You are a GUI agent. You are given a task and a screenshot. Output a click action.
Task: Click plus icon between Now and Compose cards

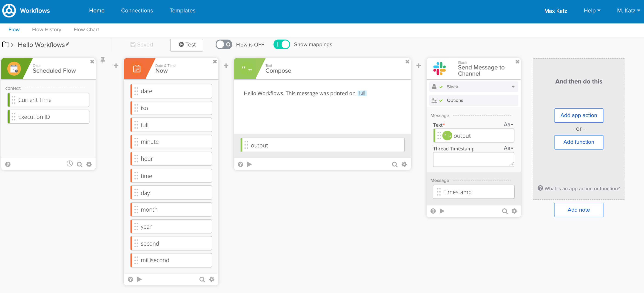(x=226, y=66)
